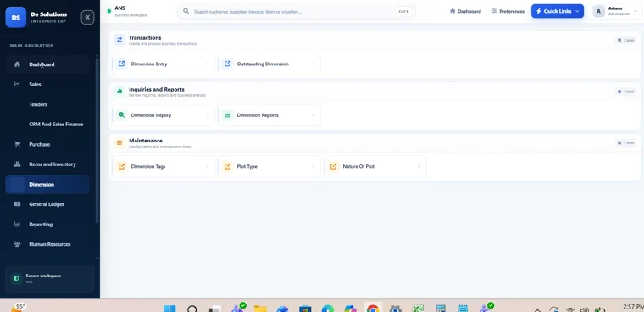This screenshot has height=312, width=644.
Task: Open Reporting in the sidebar
Action: pyautogui.click(x=47, y=225)
